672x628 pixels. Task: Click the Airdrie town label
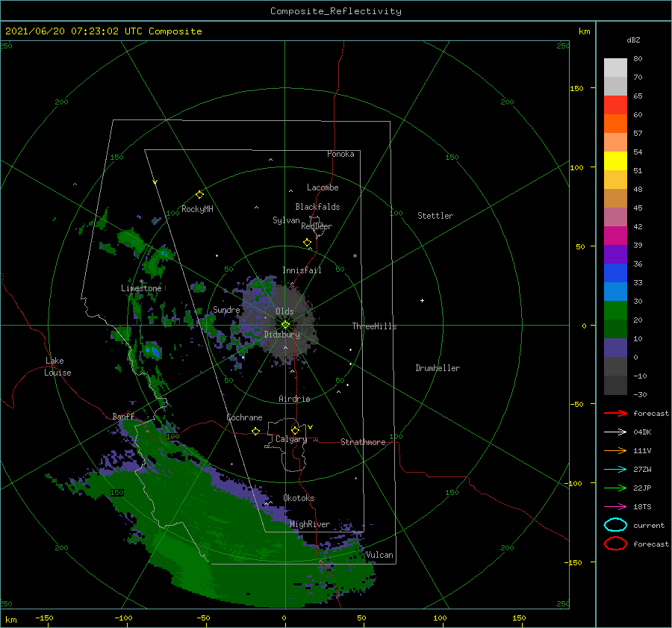point(294,399)
